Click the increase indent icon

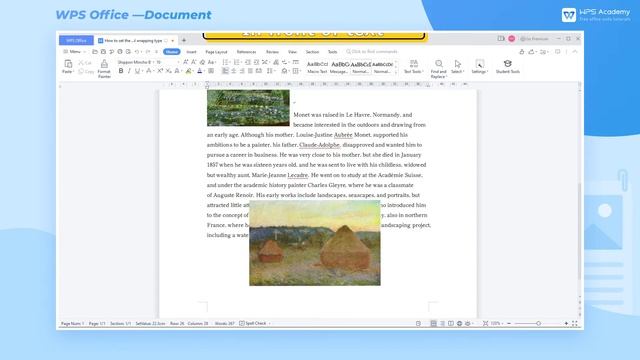[x=256, y=62]
